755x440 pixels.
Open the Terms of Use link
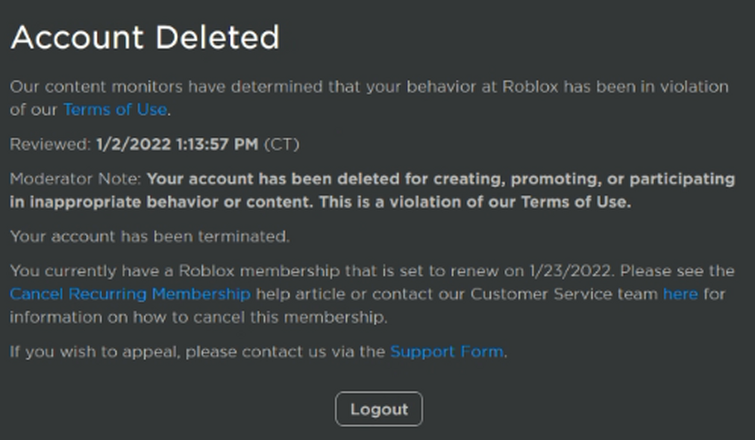(x=115, y=110)
